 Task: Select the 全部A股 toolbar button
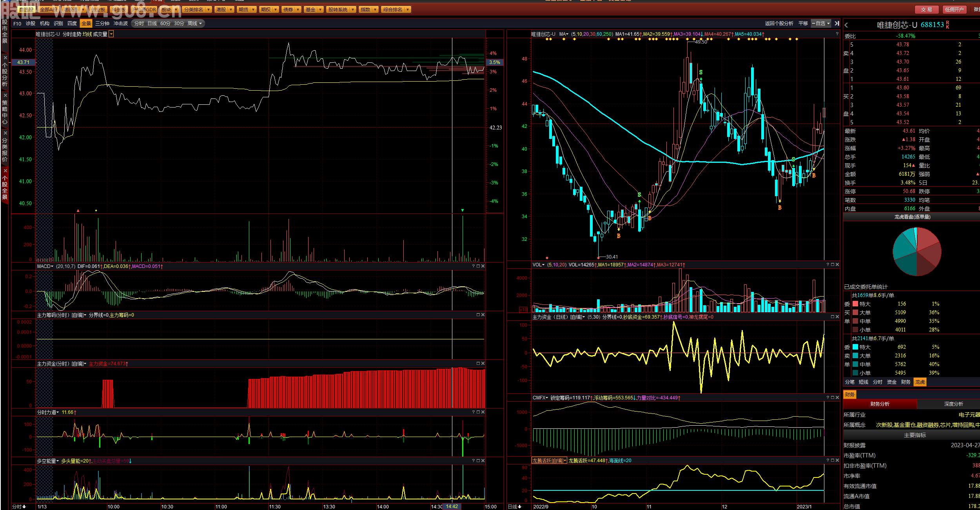tap(49, 9)
